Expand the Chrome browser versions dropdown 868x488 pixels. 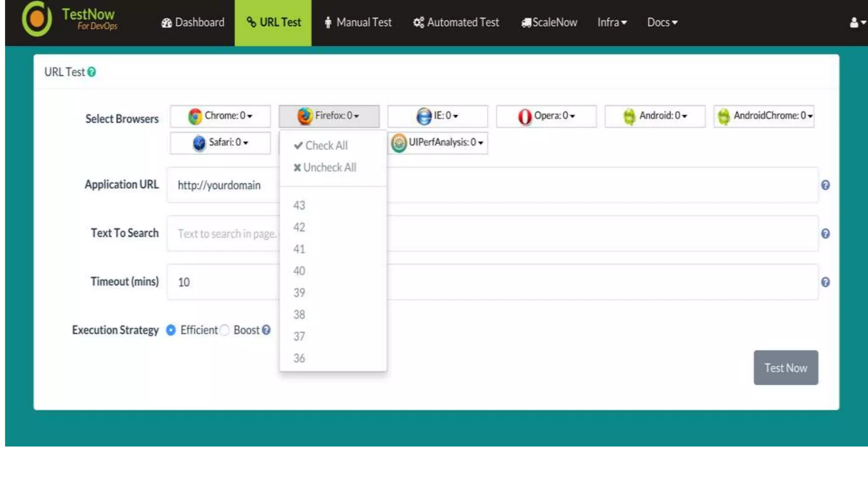coord(220,116)
